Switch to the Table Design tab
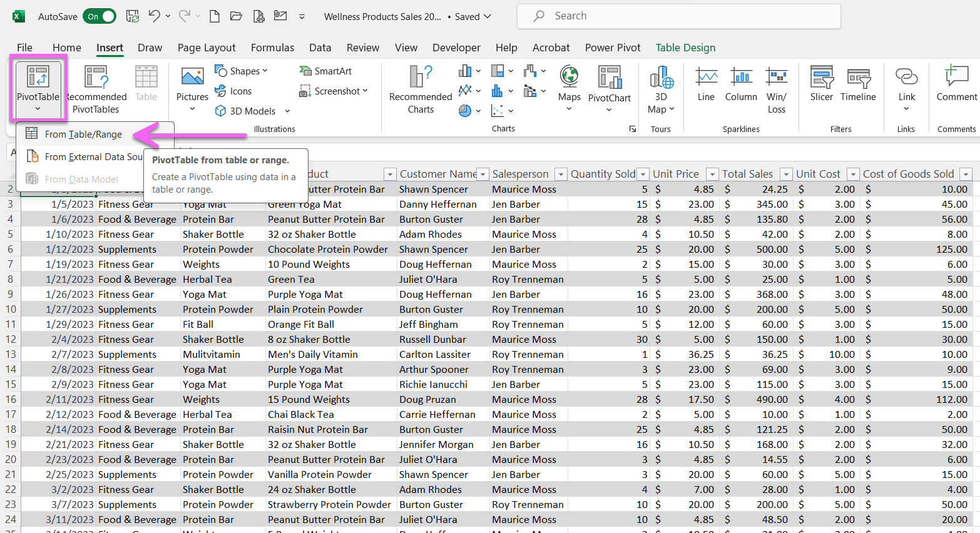980x533 pixels. coord(685,48)
